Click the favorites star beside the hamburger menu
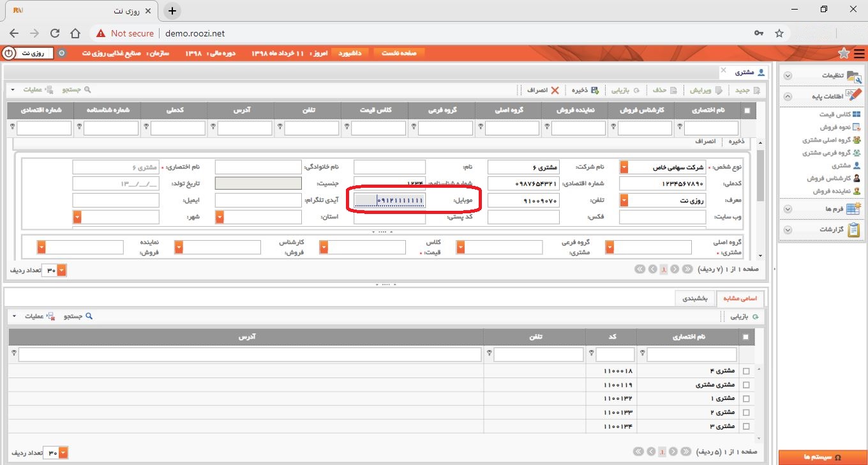The image size is (868, 465). 844,53
